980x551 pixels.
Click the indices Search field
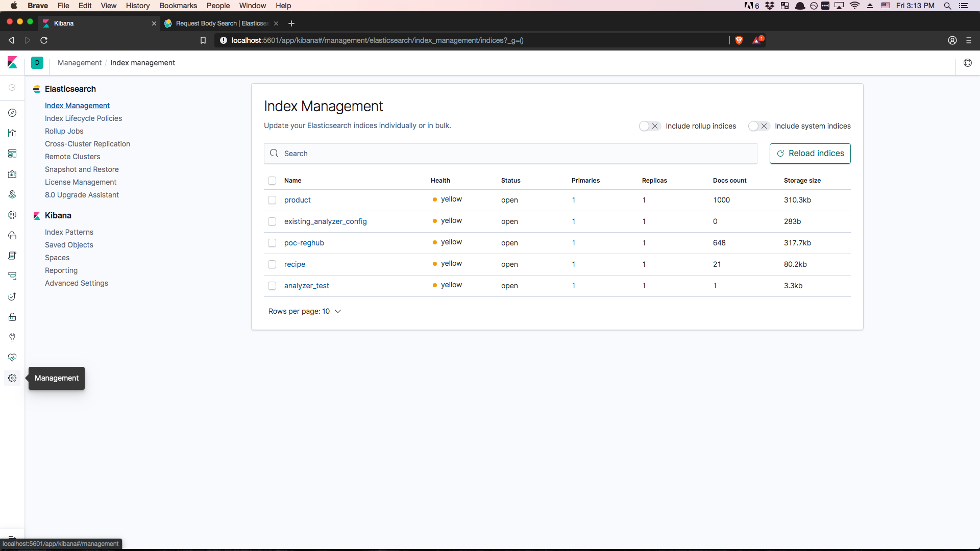click(510, 154)
